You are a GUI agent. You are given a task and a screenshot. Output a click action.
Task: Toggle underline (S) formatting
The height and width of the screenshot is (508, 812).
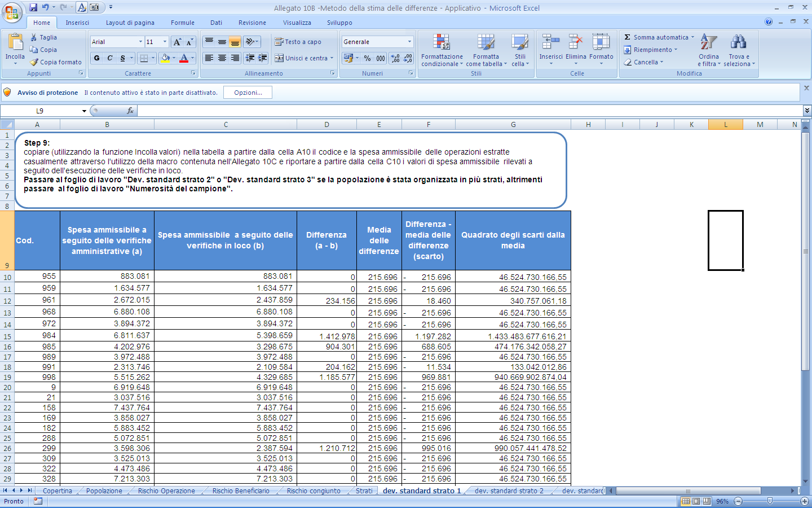pyautogui.click(x=123, y=58)
